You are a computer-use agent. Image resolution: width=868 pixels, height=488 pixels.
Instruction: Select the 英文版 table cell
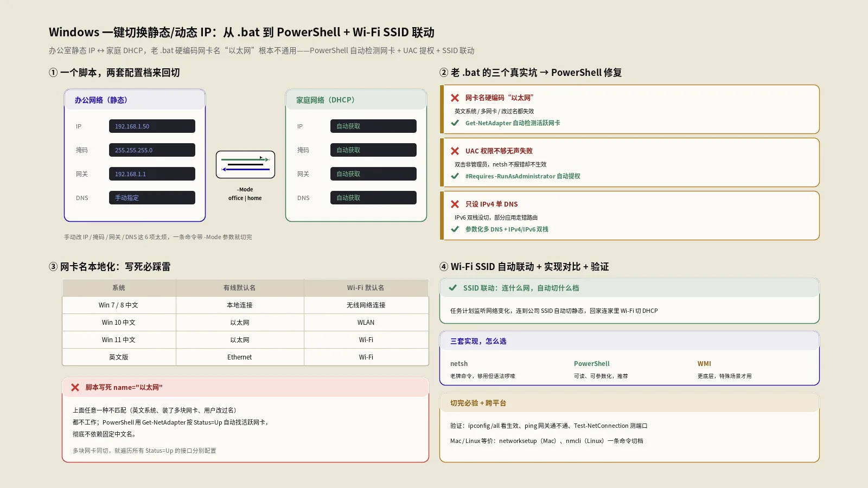[x=119, y=357]
